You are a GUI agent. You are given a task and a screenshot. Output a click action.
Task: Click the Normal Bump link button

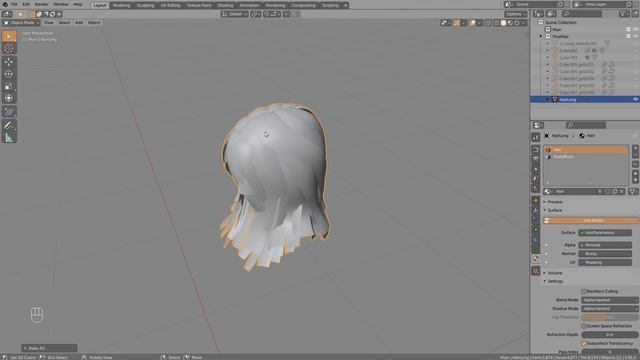coord(605,253)
